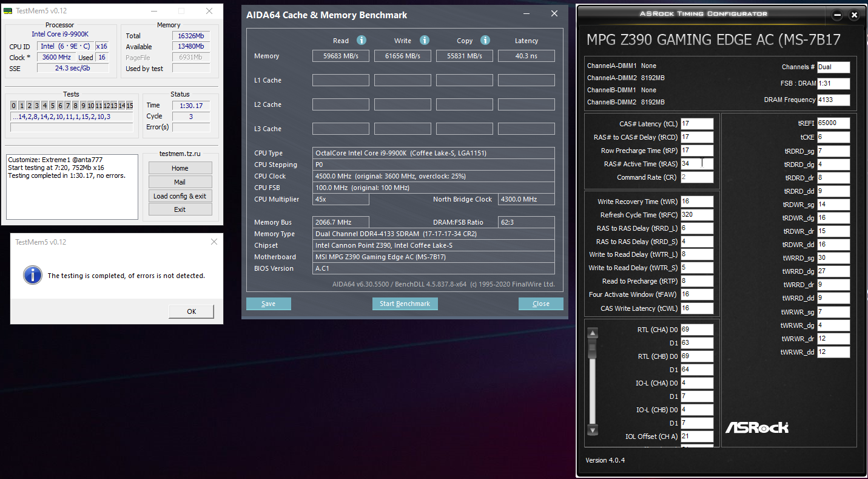Select the CAS# Latency (tCL) field
This screenshot has height=479, width=868.
(697, 124)
